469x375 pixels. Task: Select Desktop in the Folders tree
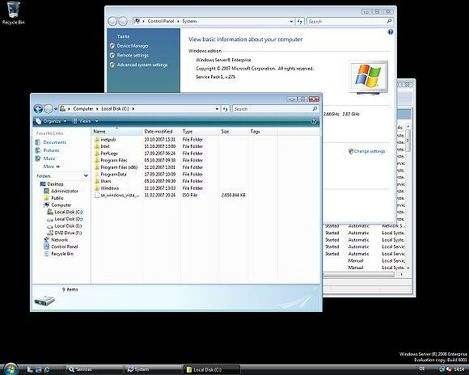point(55,184)
